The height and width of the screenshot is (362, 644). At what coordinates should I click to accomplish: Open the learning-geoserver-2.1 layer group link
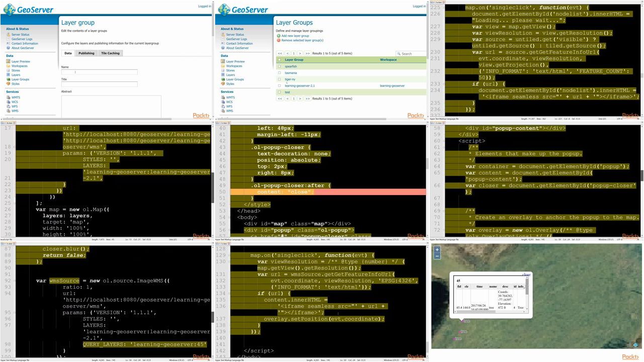coord(300,86)
